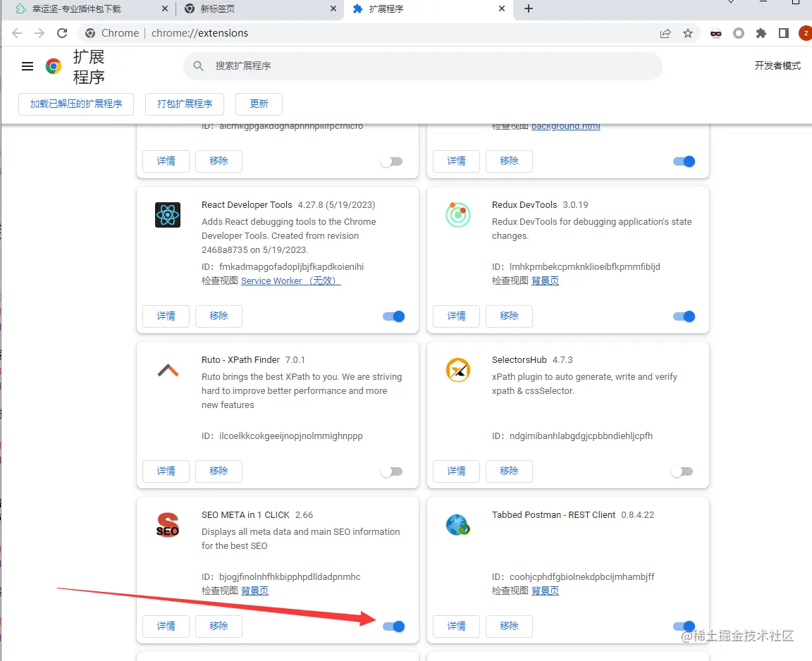Share this page via the share icon
The image size is (812, 661).
[665, 33]
